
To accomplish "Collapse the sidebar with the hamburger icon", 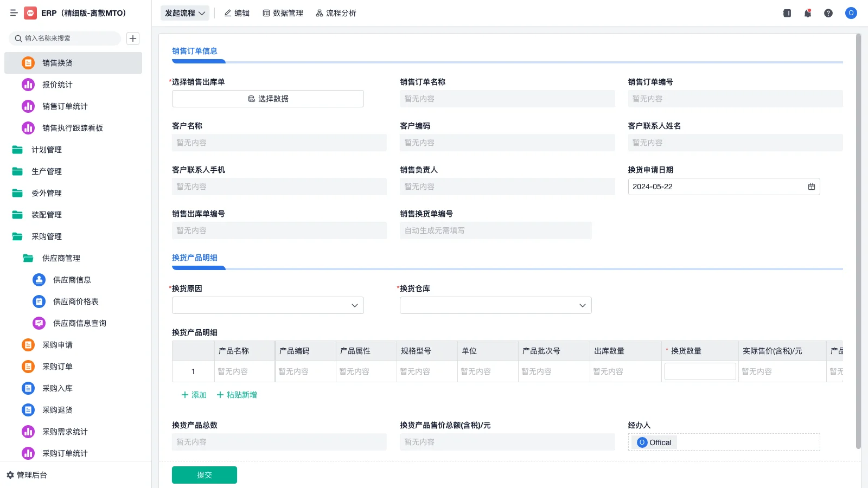I will 14,13.
